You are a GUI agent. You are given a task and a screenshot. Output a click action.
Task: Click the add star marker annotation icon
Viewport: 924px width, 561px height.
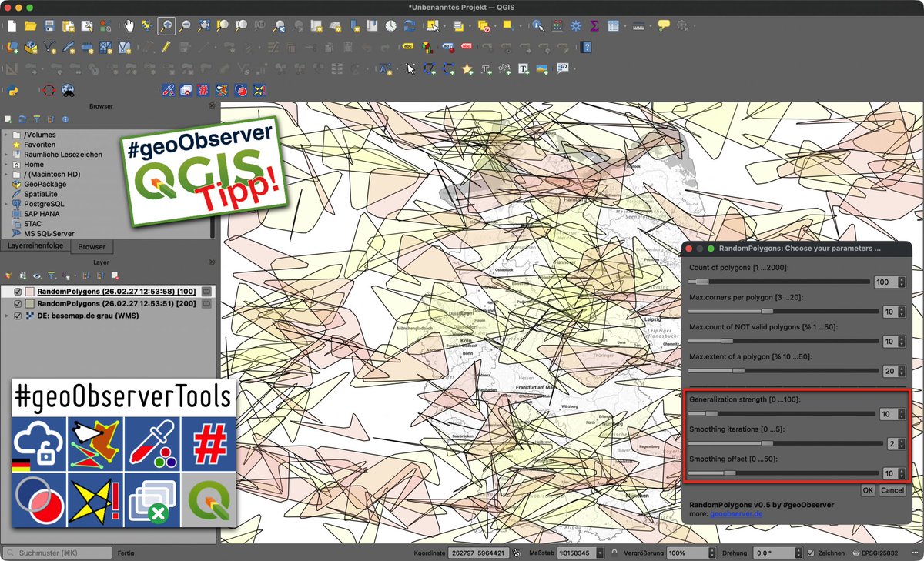[467, 68]
